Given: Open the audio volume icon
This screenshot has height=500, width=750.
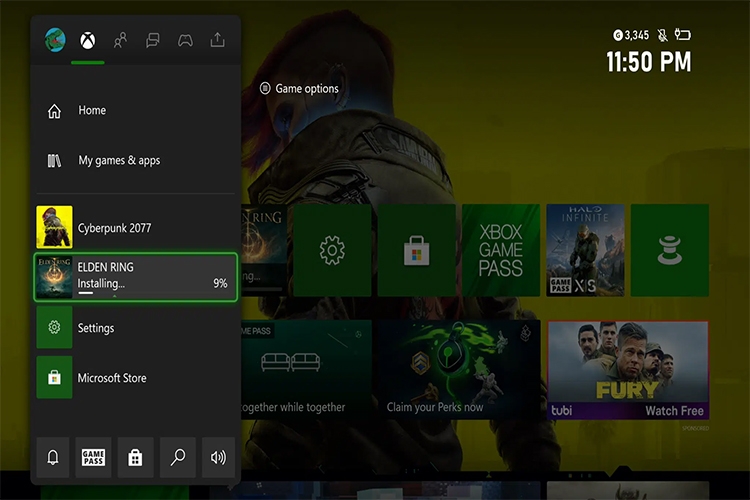Looking at the screenshot, I should tap(218, 457).
